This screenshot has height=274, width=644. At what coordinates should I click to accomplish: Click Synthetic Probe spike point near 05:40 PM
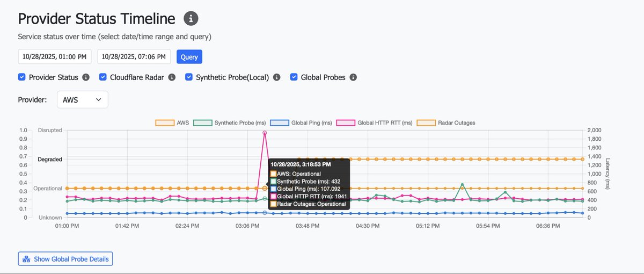[462, 184]
